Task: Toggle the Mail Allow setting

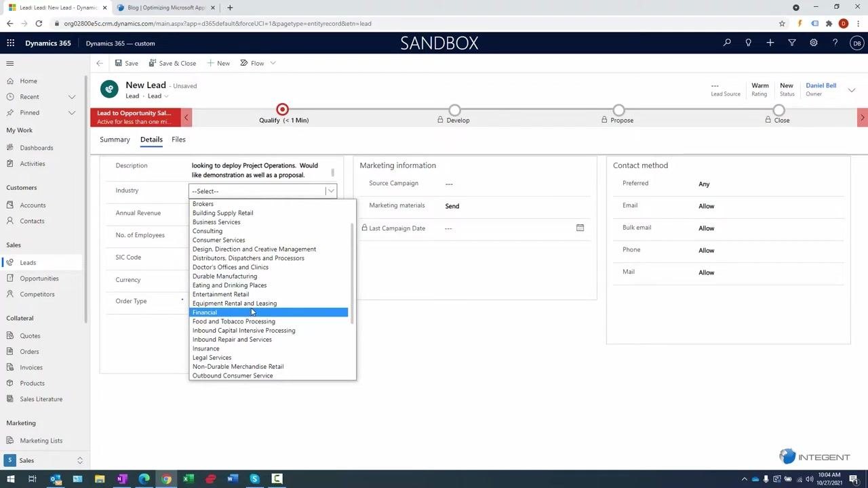Action: click(x=706, y=272)
